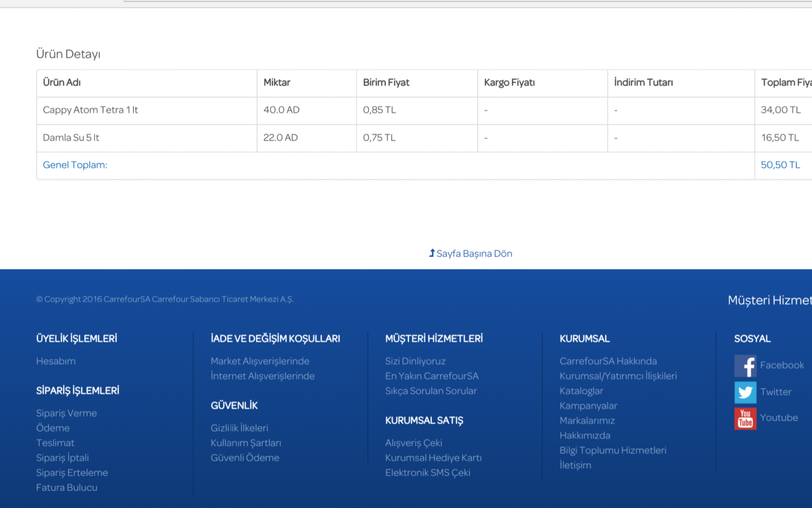Viewport: 812px width, 508px height.
Task: Open Sipariş Verme help link
Action: 66,413
